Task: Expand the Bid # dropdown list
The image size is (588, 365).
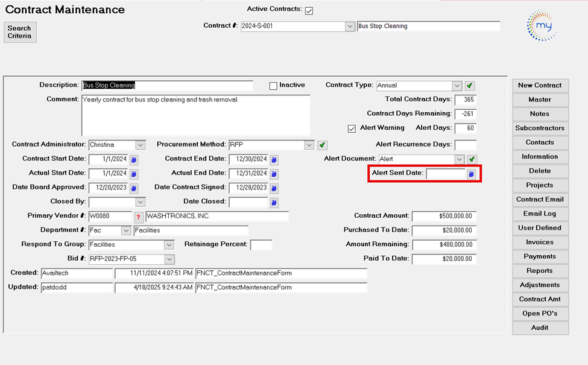Action: (x=169, y=259)
